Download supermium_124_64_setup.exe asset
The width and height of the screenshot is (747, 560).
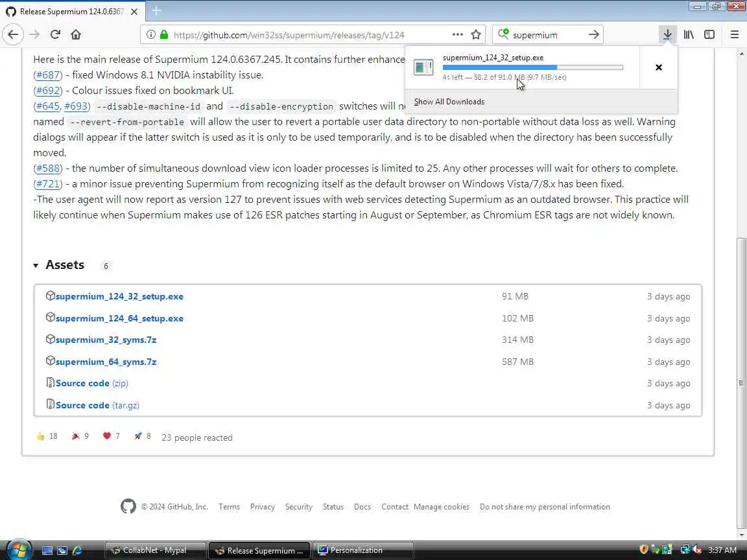tap(119, 318)
